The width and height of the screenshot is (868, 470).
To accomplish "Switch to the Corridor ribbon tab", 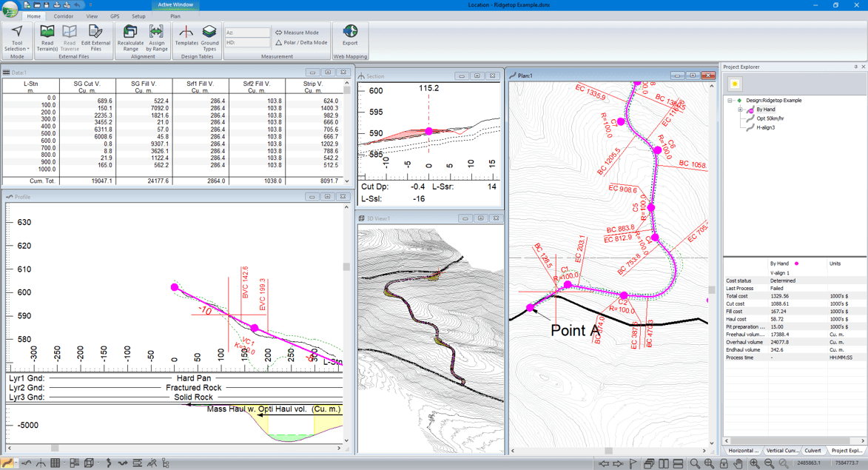I will tap(63, 16).
